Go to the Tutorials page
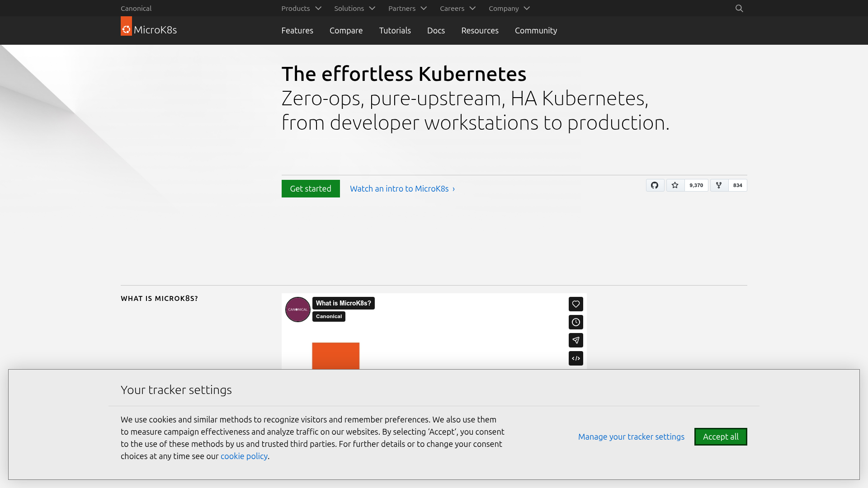The image size is (868, 488). click(x=395, y=30)
